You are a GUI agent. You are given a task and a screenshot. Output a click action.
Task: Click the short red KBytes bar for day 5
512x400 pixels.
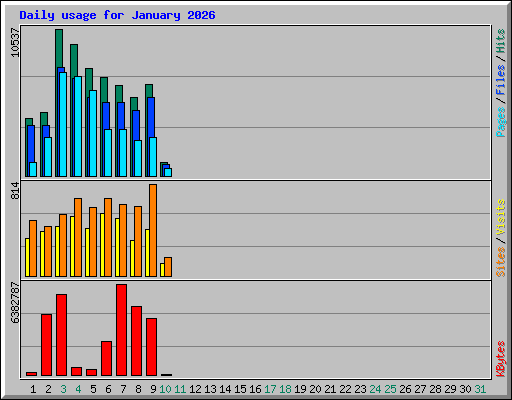92,372
